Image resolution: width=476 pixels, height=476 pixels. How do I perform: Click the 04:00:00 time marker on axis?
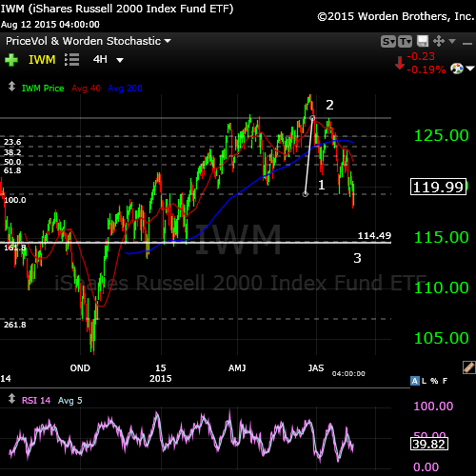click(348, 374)
